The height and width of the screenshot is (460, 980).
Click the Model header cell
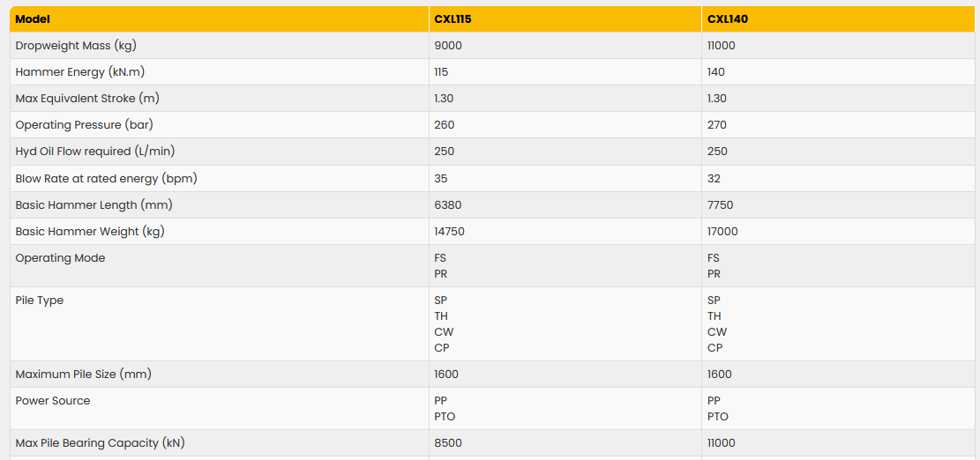(33, 19)
